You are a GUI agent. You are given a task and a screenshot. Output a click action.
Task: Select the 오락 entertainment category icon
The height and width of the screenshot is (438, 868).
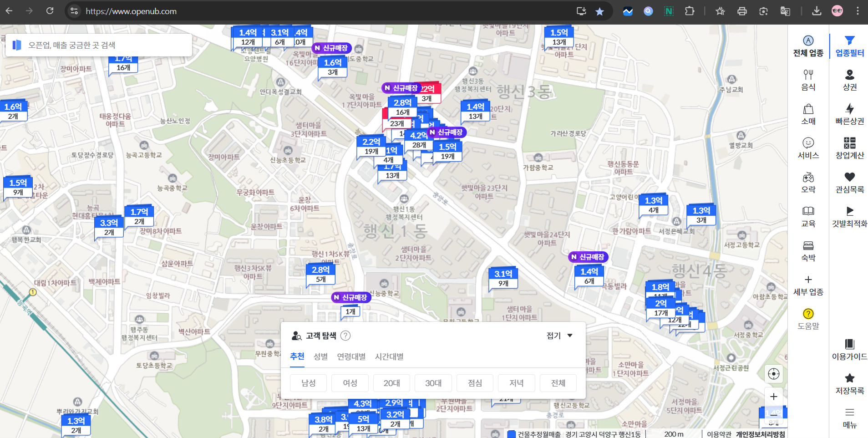(x=808, y=177)
